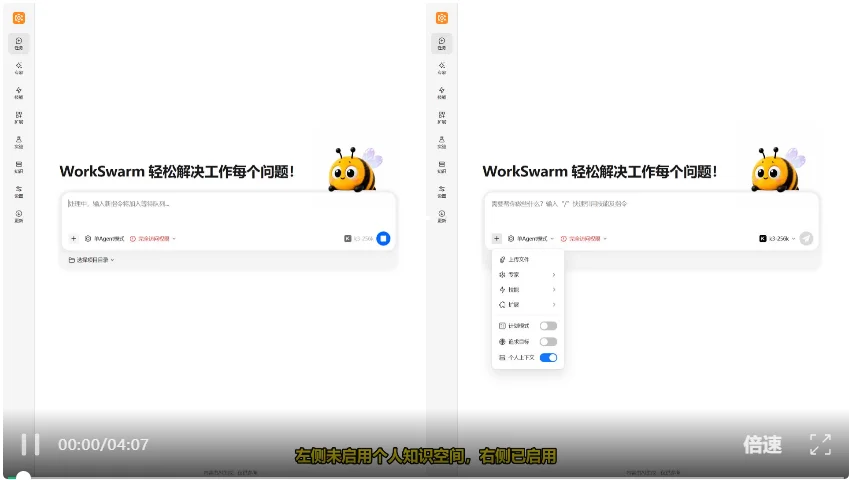Viewport: 849px width, 480px height.
Task: Open the lightning bolt skills icon in right pane sidebar
Action: pos(442,93)
